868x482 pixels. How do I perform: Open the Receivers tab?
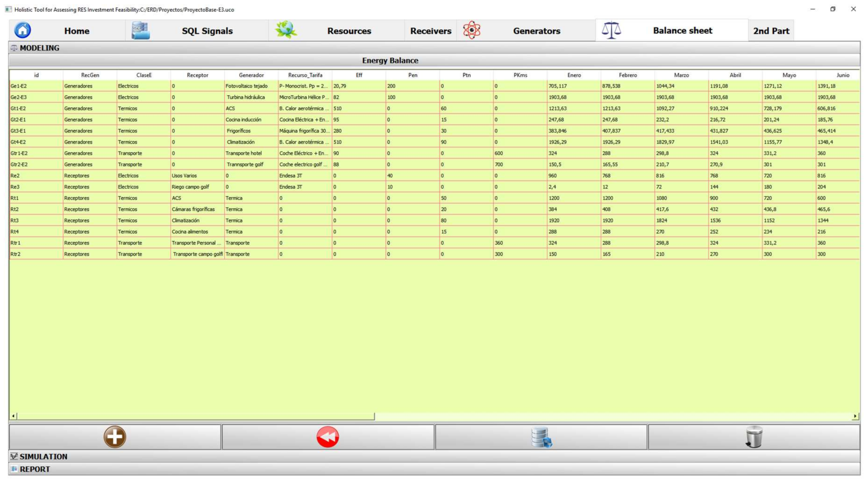pos(431,31)
